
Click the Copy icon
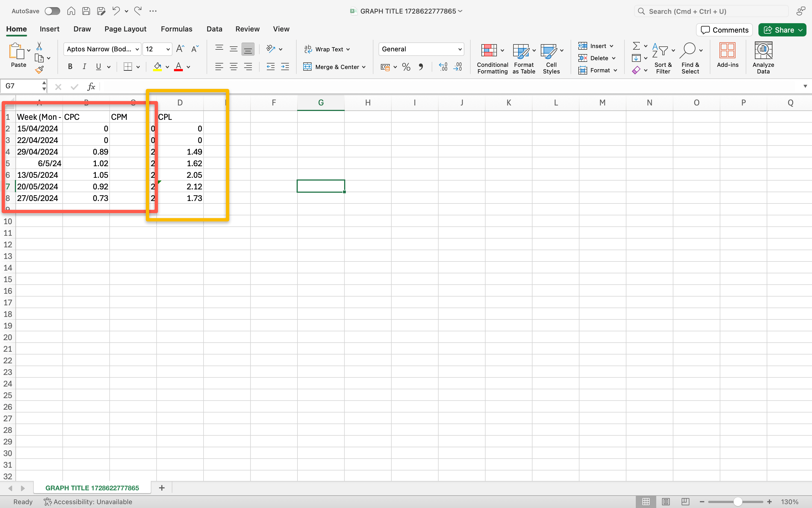click(x=39, y=58)
